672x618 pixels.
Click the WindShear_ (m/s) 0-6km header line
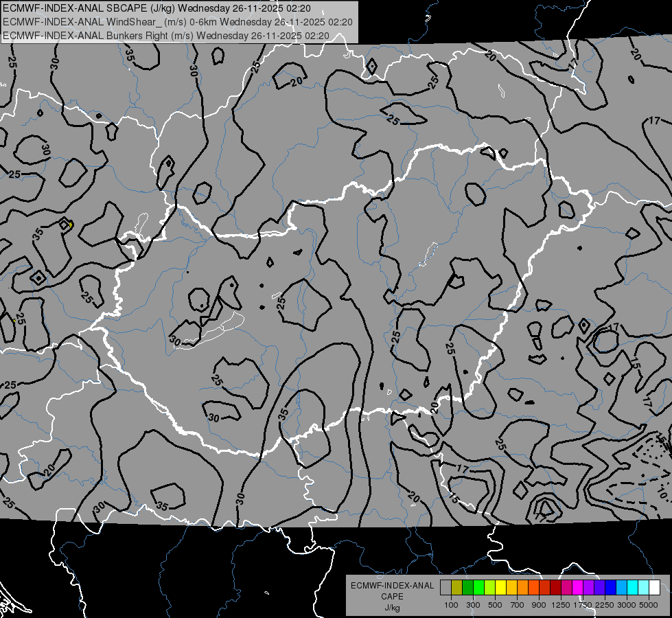(x=177, y=22)
